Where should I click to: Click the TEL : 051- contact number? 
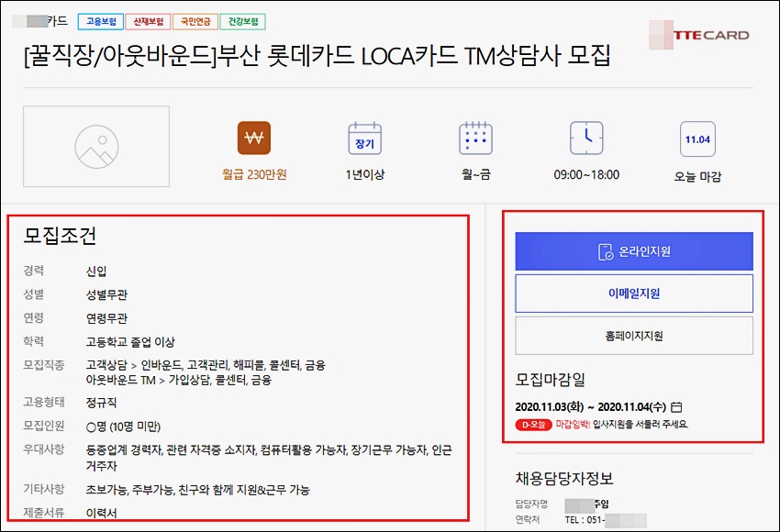[606, 520]
